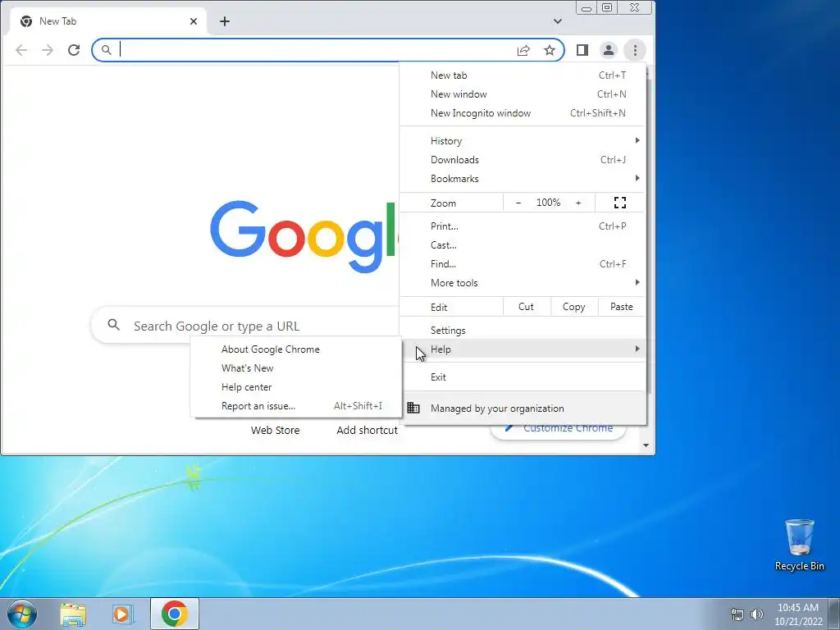Decrease zoom with the minus button

pos(518,203)
